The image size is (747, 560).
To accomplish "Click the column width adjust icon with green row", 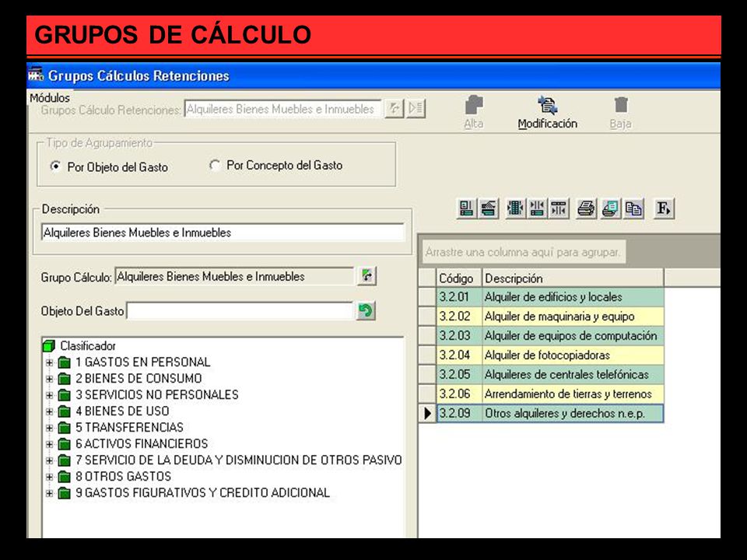I will point(537,208).
